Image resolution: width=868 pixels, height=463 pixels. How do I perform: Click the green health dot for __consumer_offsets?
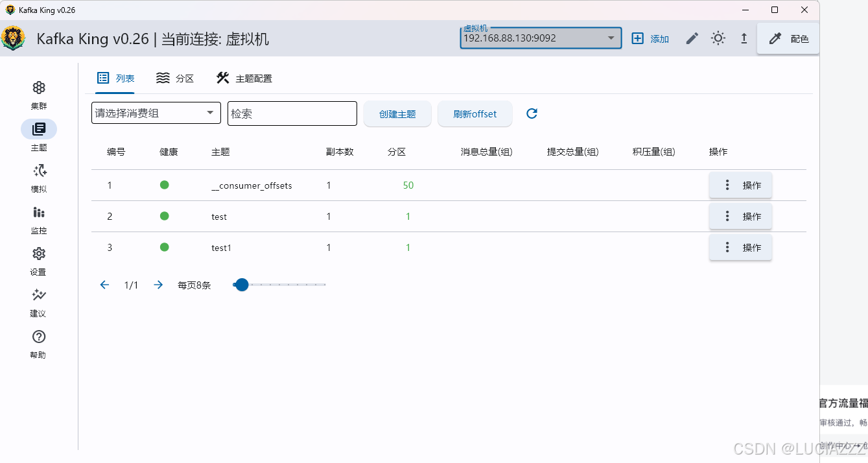(x=165, y=185)
